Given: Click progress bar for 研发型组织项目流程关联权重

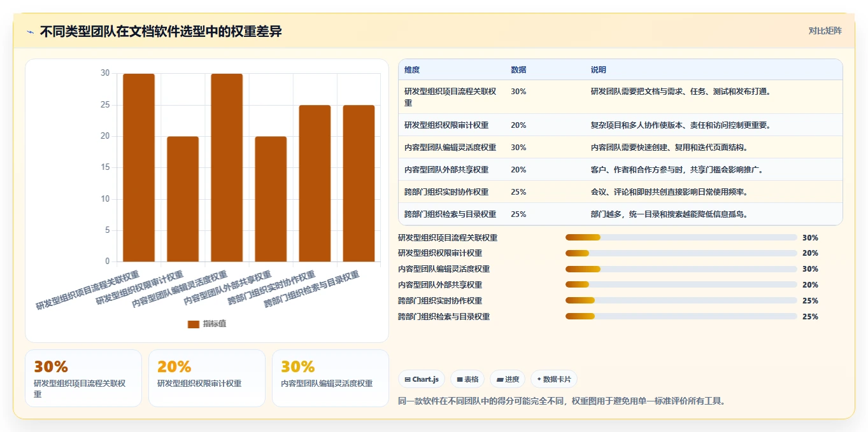Looking at the screenshot, I should tap(681, 237).
